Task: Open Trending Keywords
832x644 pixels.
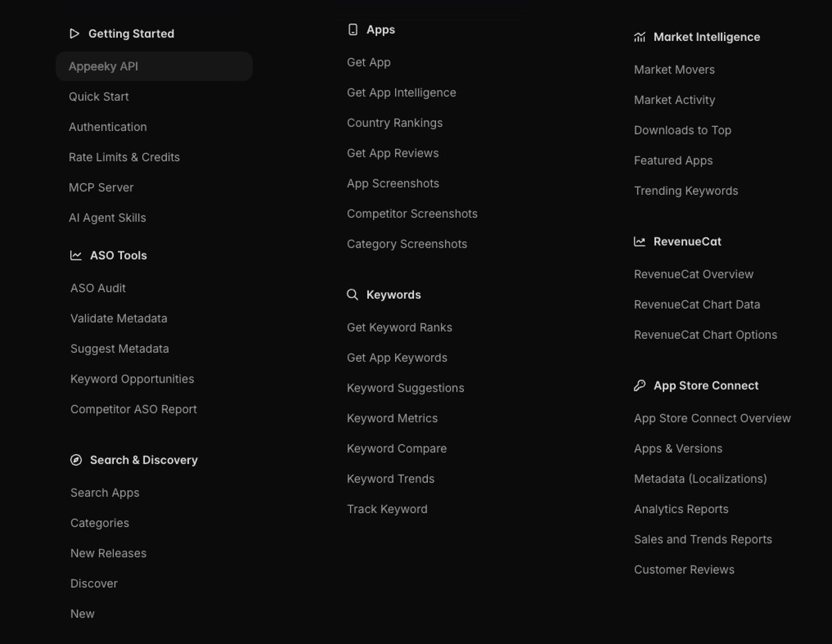Action: click(x=686, y=191)
